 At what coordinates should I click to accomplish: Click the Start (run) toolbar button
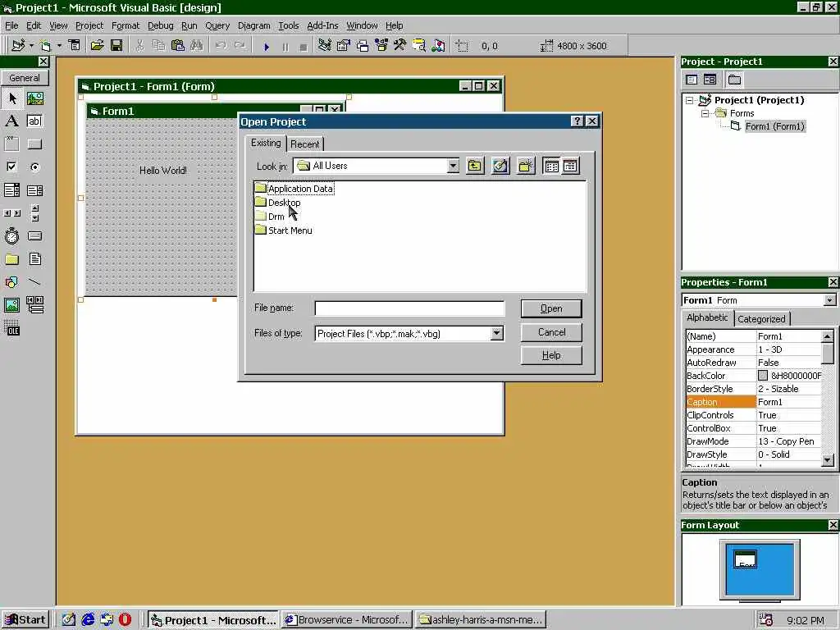point(267,47)
